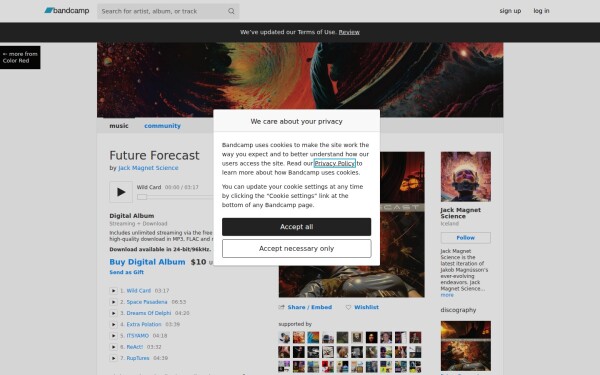Click the 'Jack Magnet Science' name in the sidebar
This screenshot has height=375, width=600.
[460, 213]
